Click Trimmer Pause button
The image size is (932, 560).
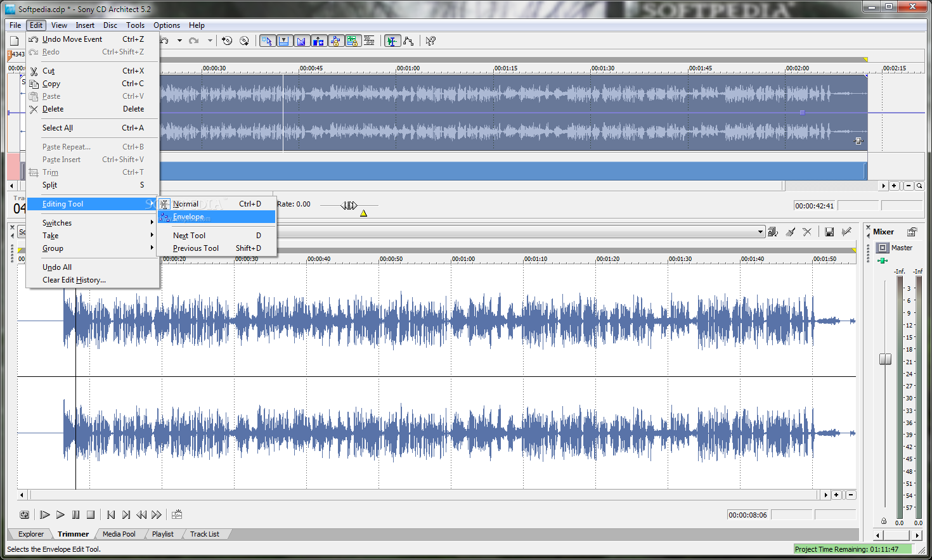pyautogui.click(x=75, y=515)
